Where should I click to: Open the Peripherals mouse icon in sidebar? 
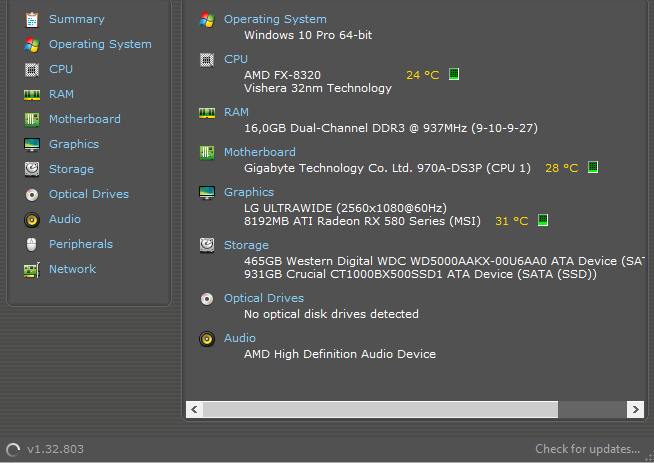(32, 244)
